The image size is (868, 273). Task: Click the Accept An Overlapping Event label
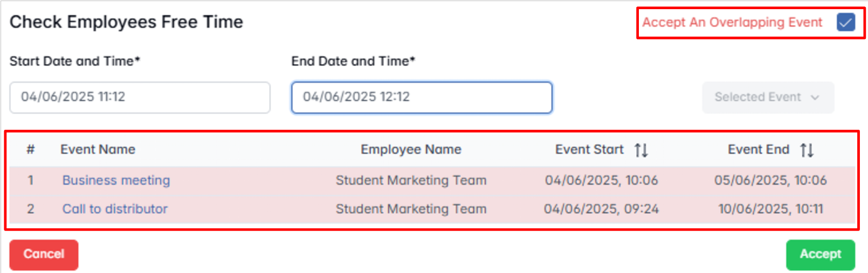[732, 23]
